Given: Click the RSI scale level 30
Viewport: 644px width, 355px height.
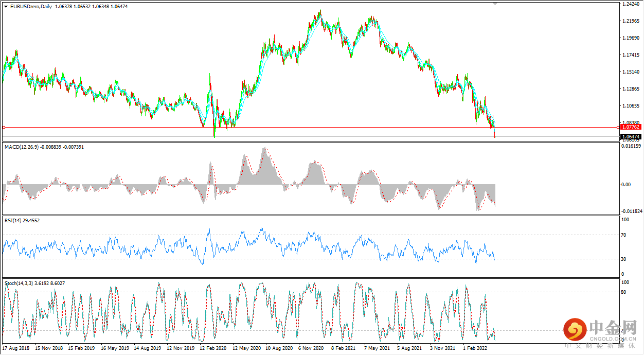Looking at the screenshot, I should click(624, 259).
